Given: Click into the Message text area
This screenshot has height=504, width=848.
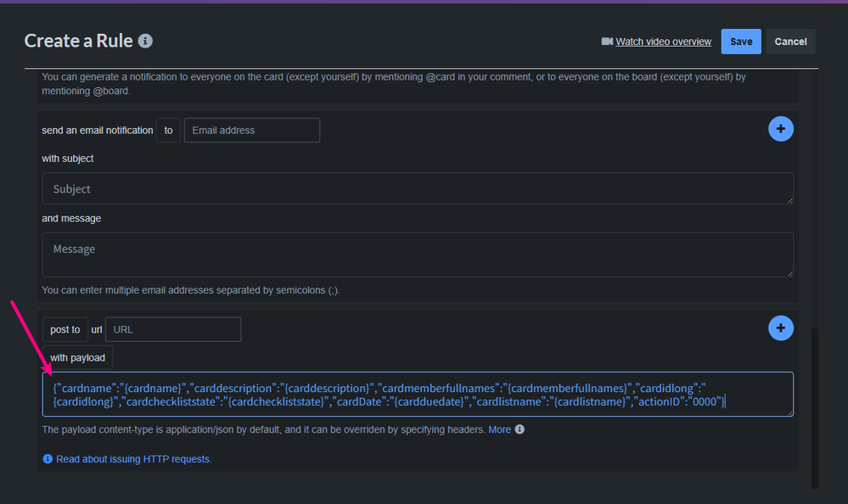Looking at the screenshot, I should [x=418, y=255].
